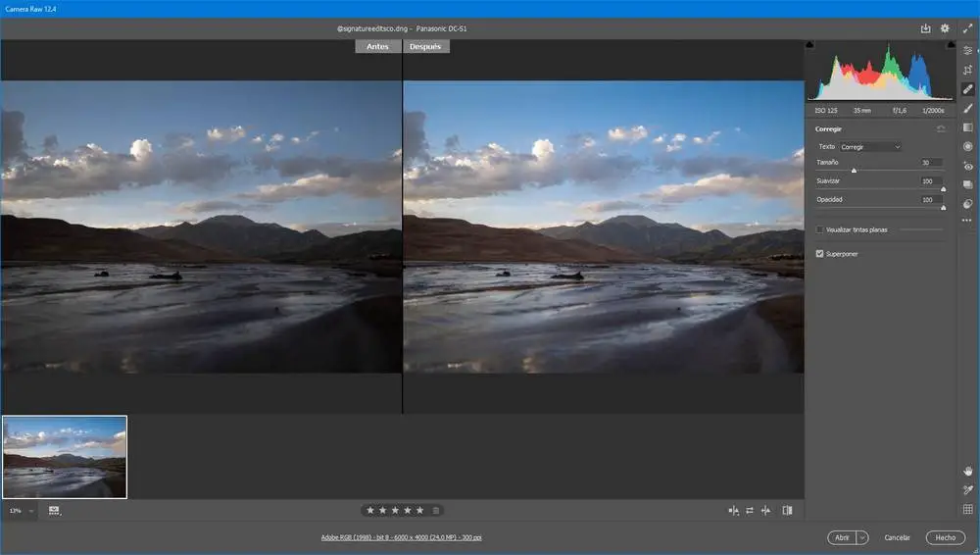Click the save image icon
This screenshot has width=980, height=555.
point(925,28)
